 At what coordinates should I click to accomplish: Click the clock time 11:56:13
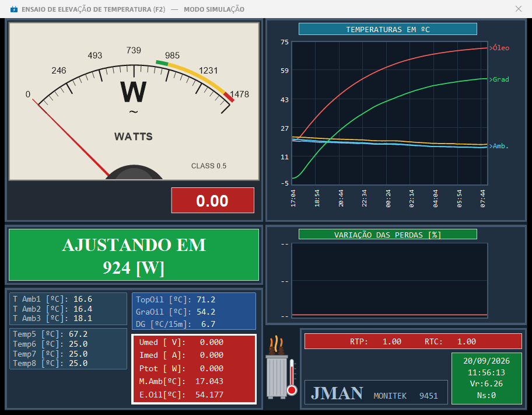[x=486, y=372]
